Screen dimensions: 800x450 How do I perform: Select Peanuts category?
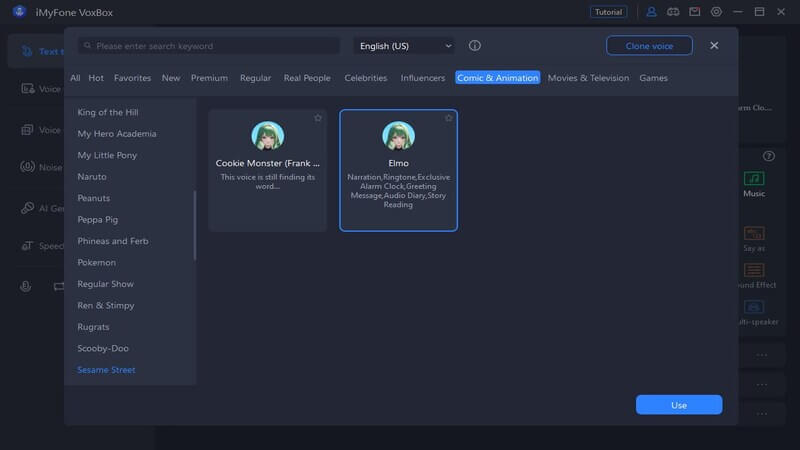coord(93,198)
